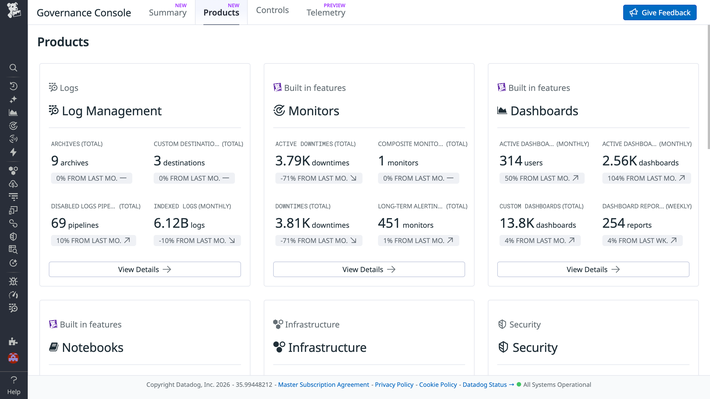Image resolution: width=710 pixels, height=399 pixels.
Task: Open Logs icon in left sidebar
Action: point(13,308)
